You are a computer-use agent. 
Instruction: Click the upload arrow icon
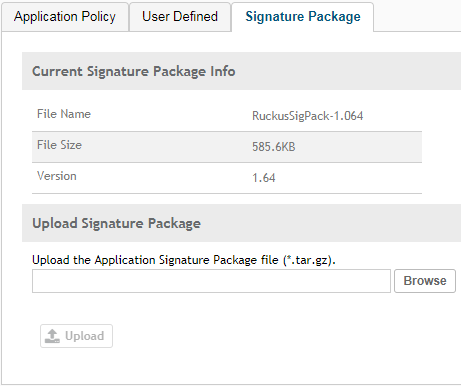tap(52, 336)
